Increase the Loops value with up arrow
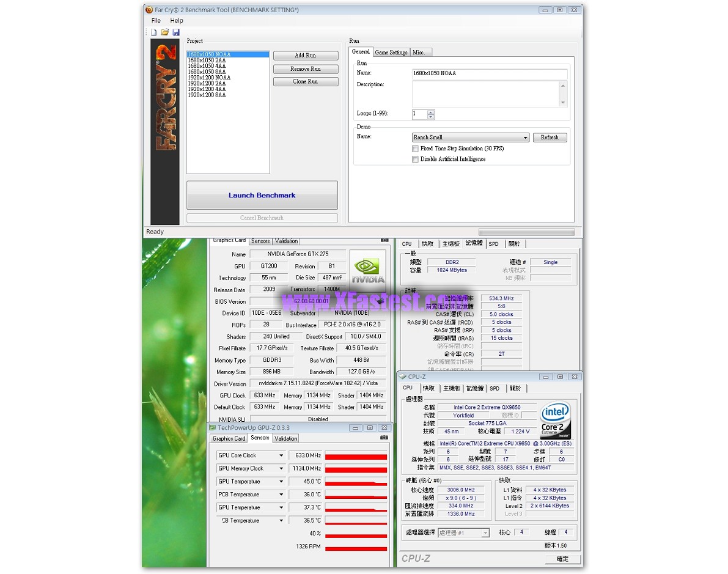 [431, 112]
